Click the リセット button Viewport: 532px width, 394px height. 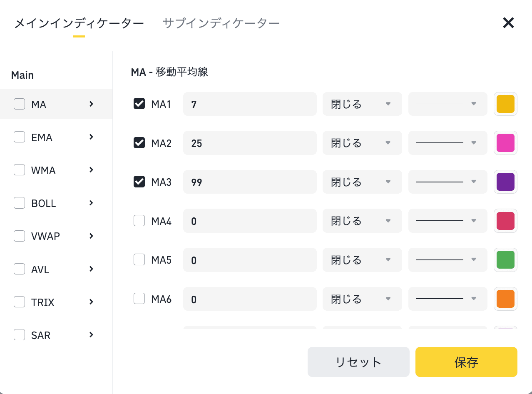click(358, 362)
